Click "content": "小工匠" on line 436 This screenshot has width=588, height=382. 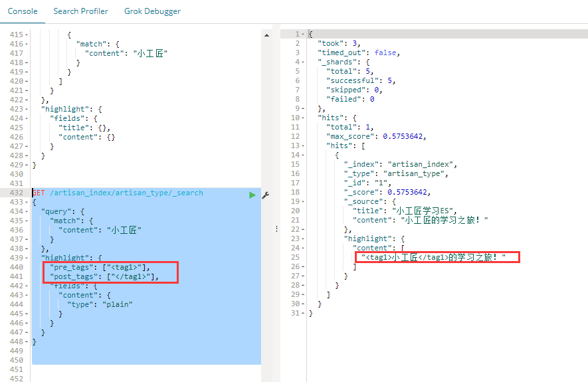point(100,230)
